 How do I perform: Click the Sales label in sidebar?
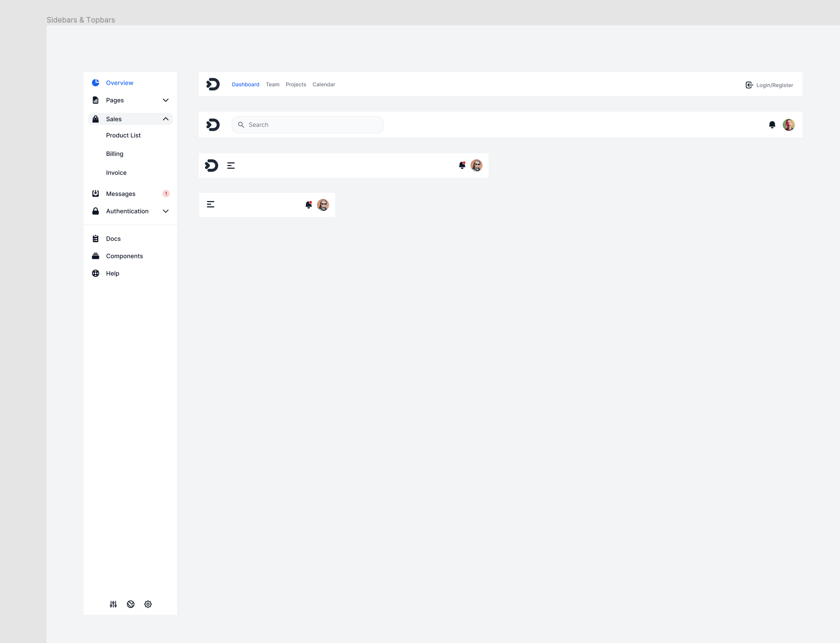coord(114,119)
